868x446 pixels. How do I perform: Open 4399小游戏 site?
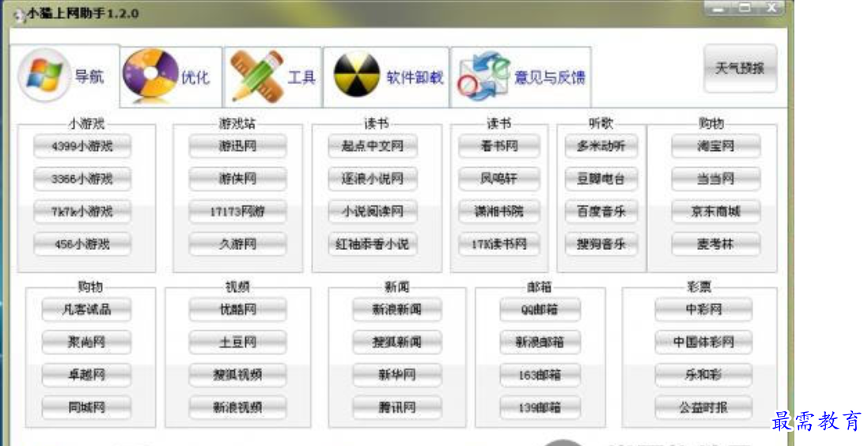[x=82, y=146]
